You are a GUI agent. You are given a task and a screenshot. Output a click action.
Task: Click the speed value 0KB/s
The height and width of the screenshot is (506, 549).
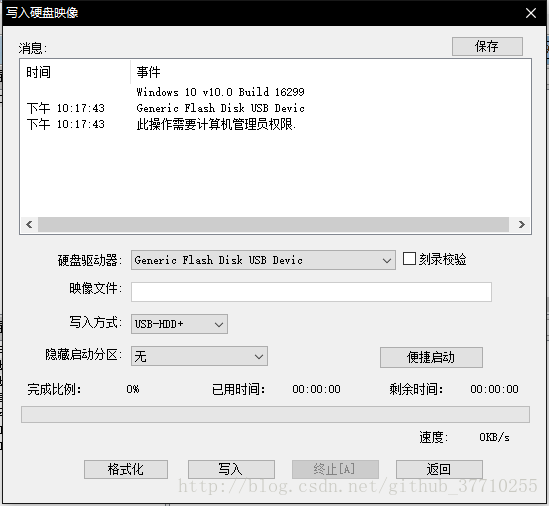pyautogui.click(x=494, y=437)
